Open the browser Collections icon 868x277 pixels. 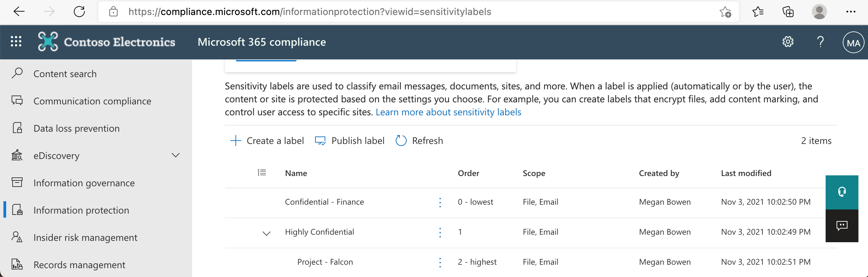tap(788, 12)
